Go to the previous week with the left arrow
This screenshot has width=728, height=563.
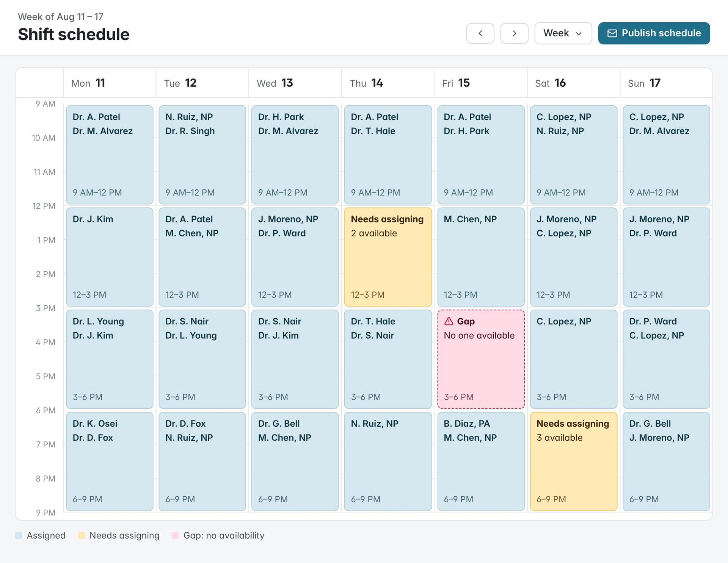click(x=480, y=33)
